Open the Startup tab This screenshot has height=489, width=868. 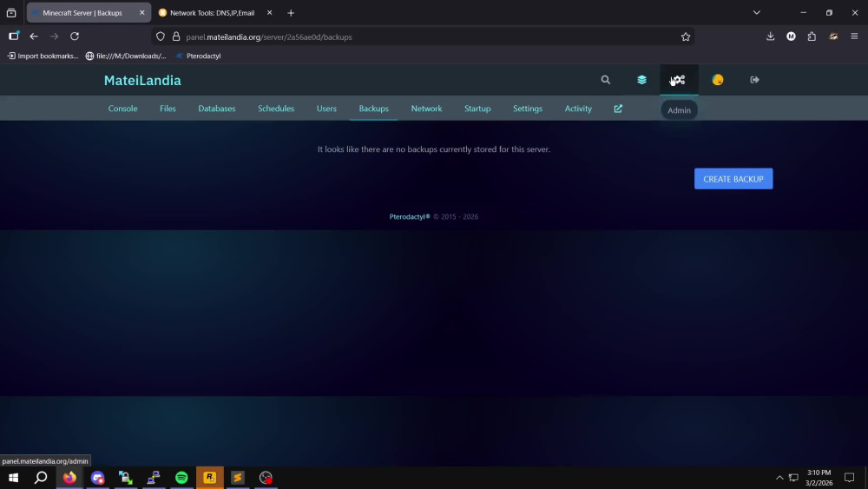click(477, 109)
